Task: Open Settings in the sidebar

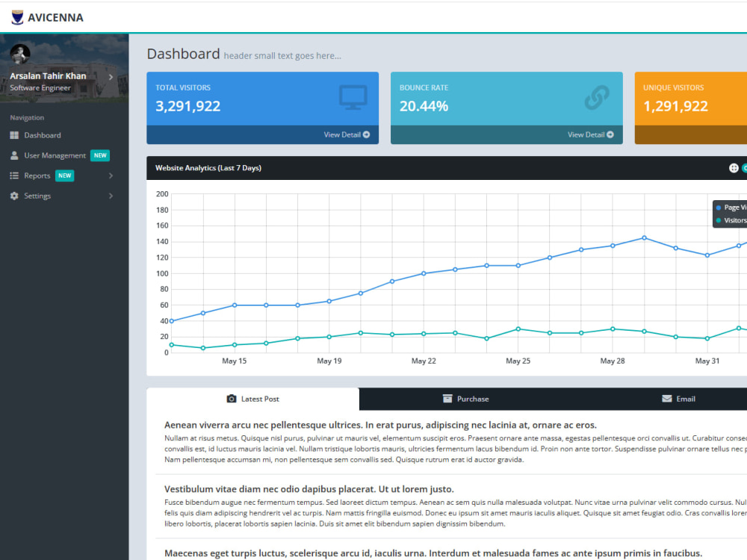Action: [37, 196]
